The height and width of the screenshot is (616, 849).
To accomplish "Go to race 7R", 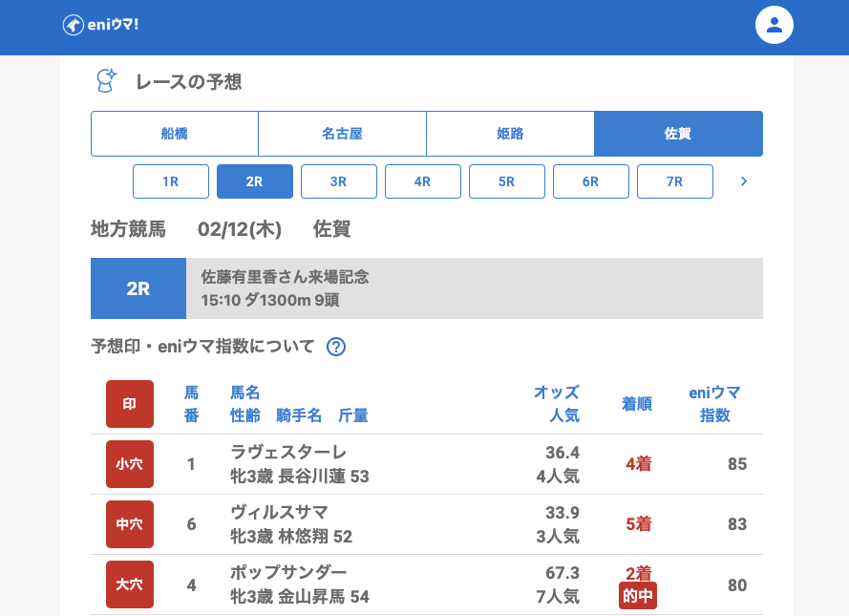I will click(675, 181).
